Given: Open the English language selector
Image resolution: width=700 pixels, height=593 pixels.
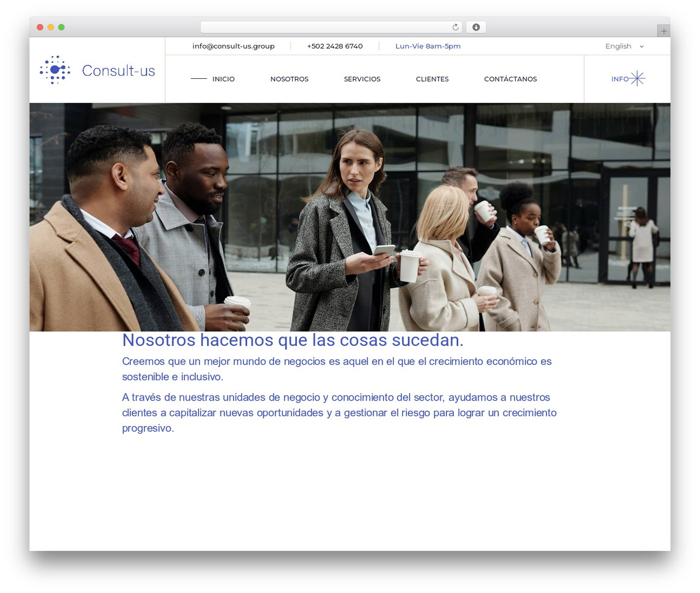Looking at the screenshot, I should [625, 46].
